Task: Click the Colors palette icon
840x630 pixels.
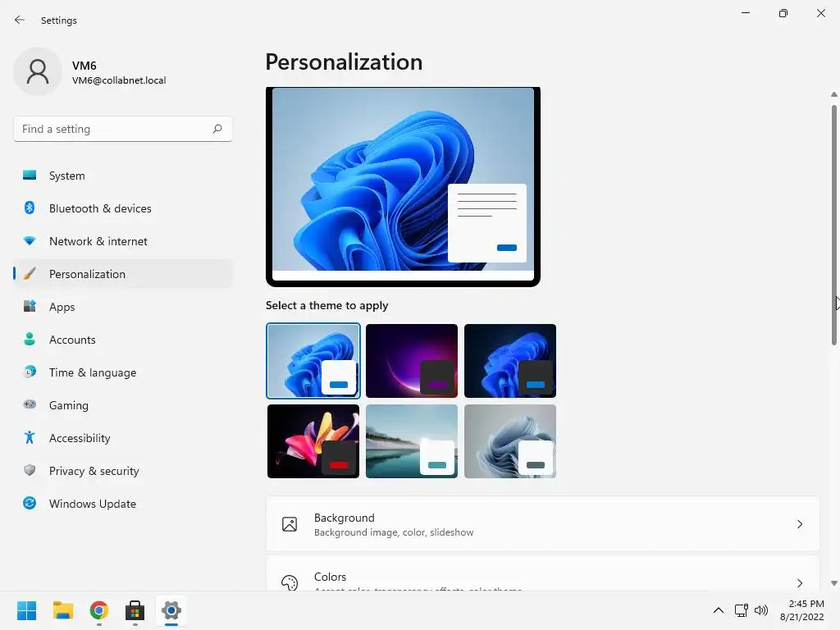Action: coord(290,583)
